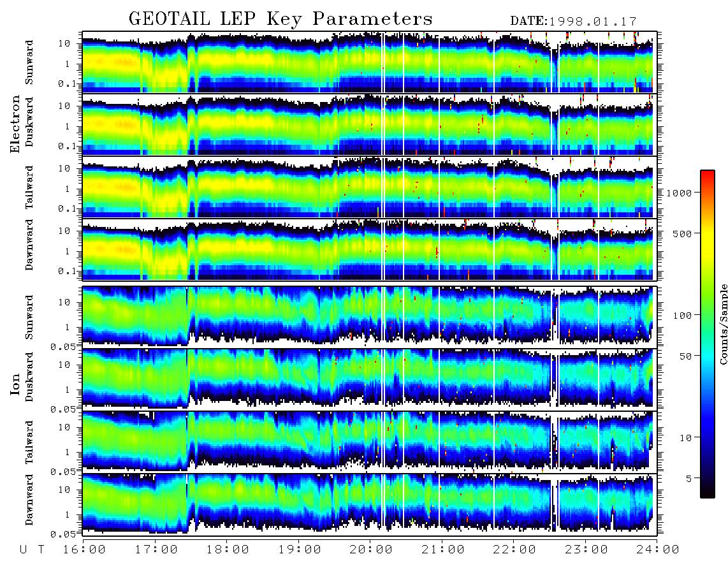Click the colorbar '1000' tick label
Image resolution: width=728 pixels, height=561 pixels.
click(679, 193)
